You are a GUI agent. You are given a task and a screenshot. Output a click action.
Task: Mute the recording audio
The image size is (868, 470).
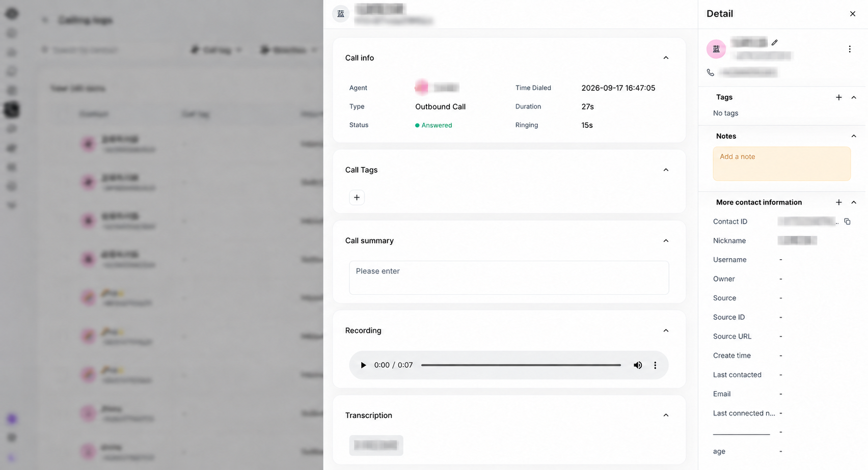tap(638, 365)
